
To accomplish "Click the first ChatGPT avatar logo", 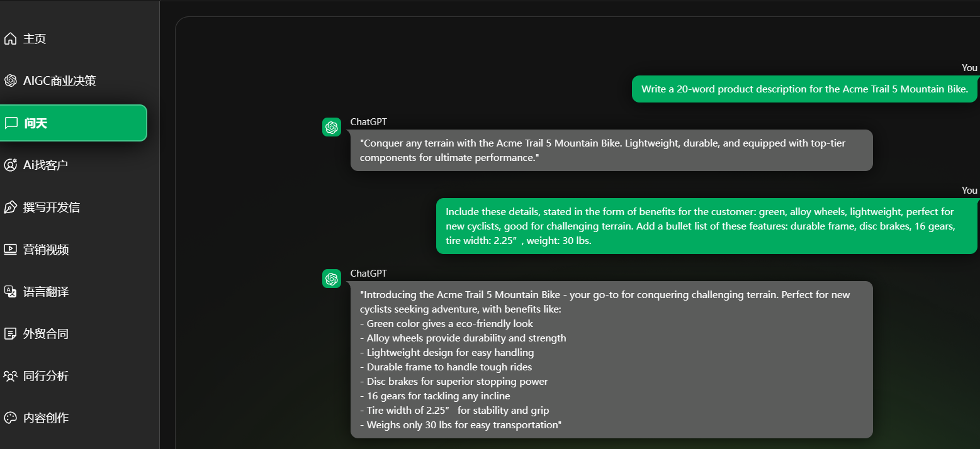I will tap(332, 127).
